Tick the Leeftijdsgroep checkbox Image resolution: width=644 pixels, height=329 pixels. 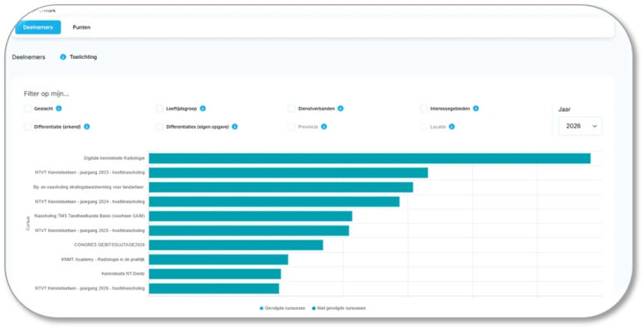[x=160, y=109]
